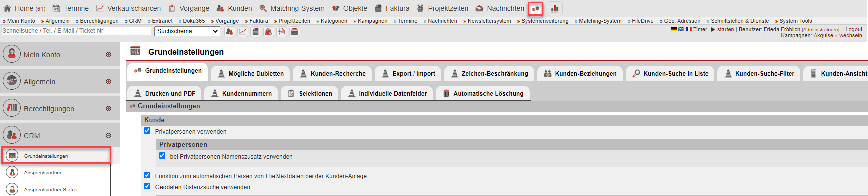
Task: Click the red shopping bag search icon
Action: (x=268, y=32)
